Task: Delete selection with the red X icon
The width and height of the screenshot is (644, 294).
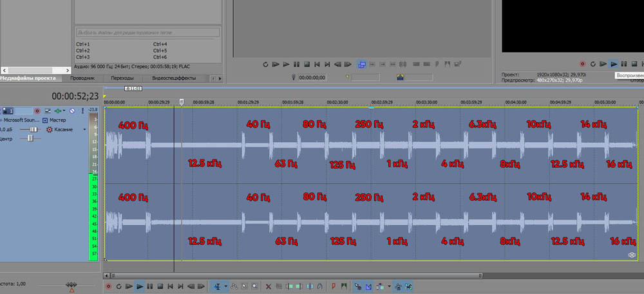Action: [269, 286]
